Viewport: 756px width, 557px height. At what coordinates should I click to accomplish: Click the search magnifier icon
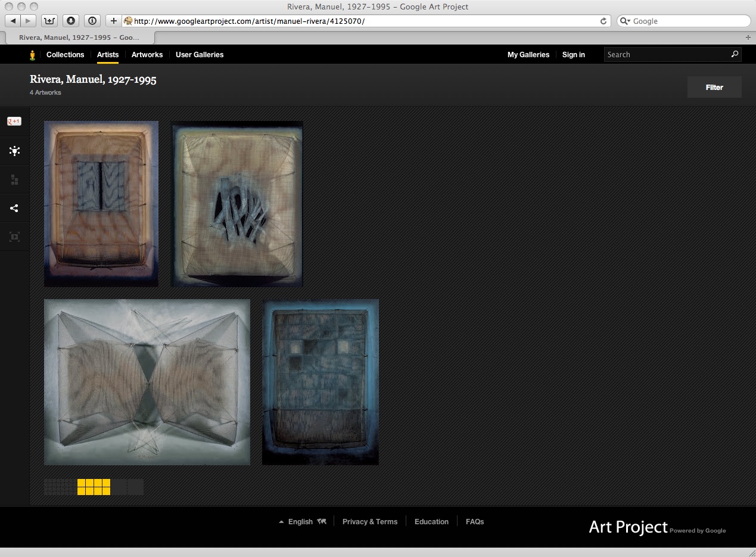click(x=735, y=54)
